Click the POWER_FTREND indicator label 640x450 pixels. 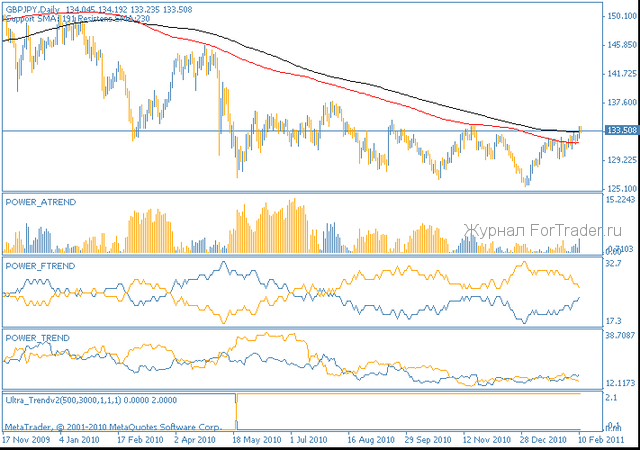pos(40,266)
